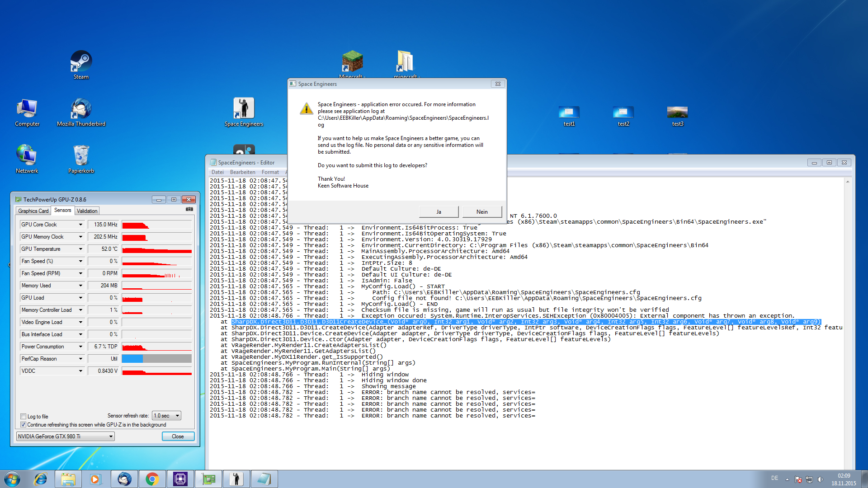The width and height of the screenshot is (868, 488).
Task: Switch to Notepad editor taskbar item
Action: click(264, 479)
